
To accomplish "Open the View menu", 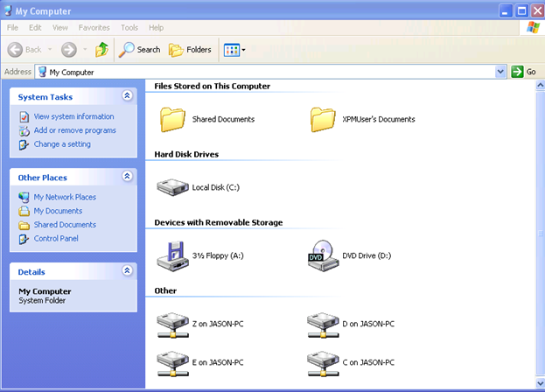I will click(60, 27).
